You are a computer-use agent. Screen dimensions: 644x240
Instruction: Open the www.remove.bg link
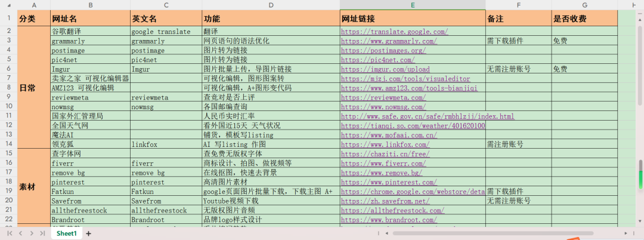[x=382, y=173]
